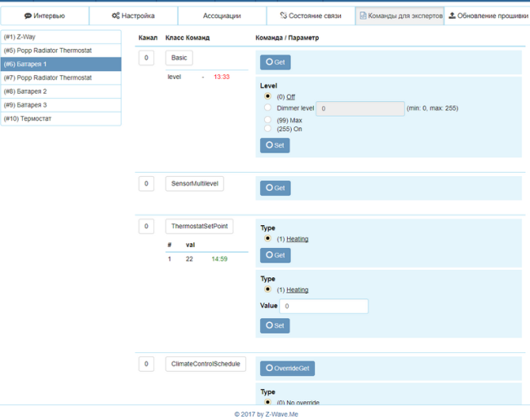This screenshot has height=420, width=530.
Task: Open the Интервью tab
Action: tap(45, 15)
